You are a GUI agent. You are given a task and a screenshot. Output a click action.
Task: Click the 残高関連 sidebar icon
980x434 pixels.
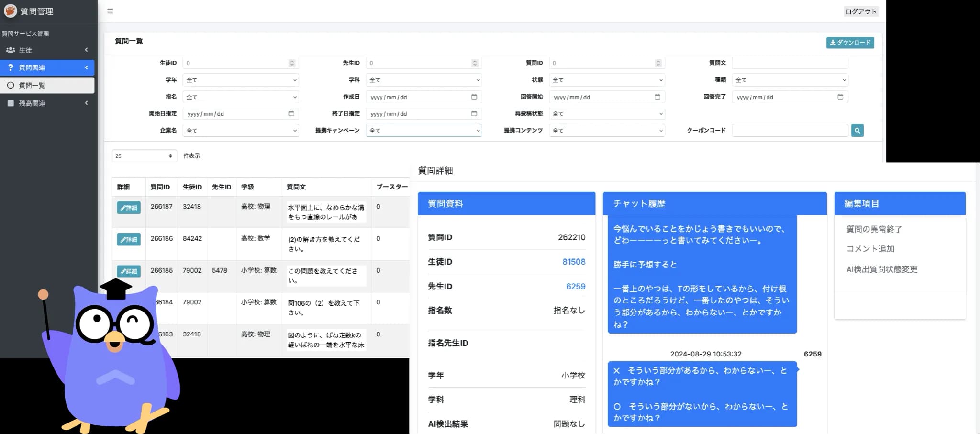tap(11, 103)
